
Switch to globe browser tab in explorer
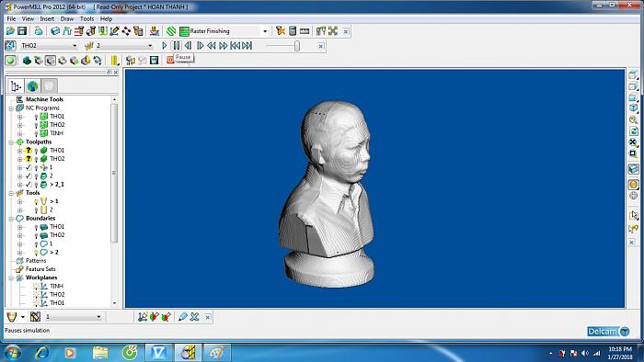(32, 86)
